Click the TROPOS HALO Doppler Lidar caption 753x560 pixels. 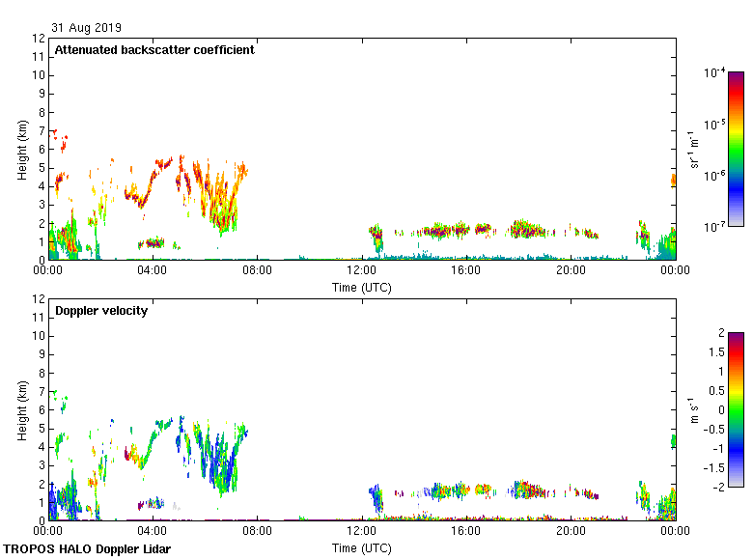point(87,549)
